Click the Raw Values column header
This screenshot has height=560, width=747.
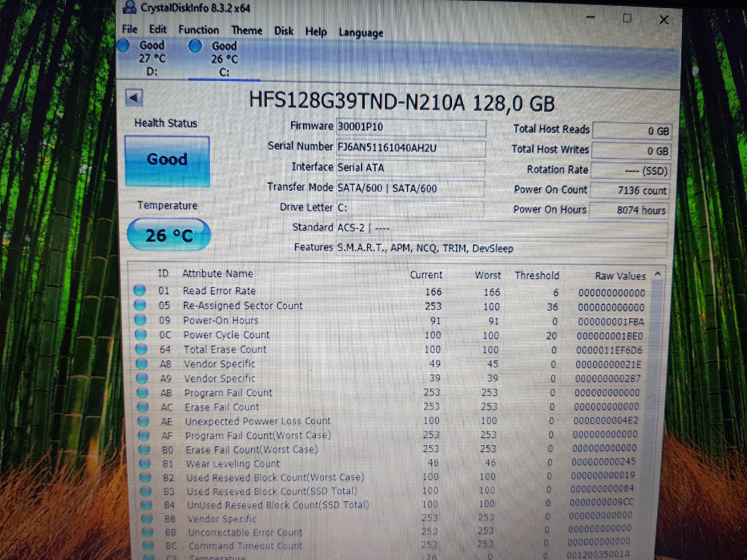pyautogui.click(x=620, y=276)
